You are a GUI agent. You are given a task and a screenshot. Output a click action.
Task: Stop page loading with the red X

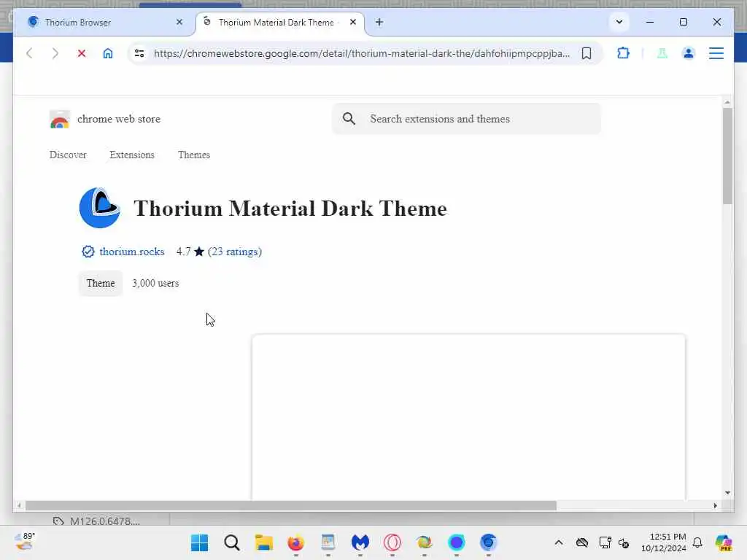(82, 53)
